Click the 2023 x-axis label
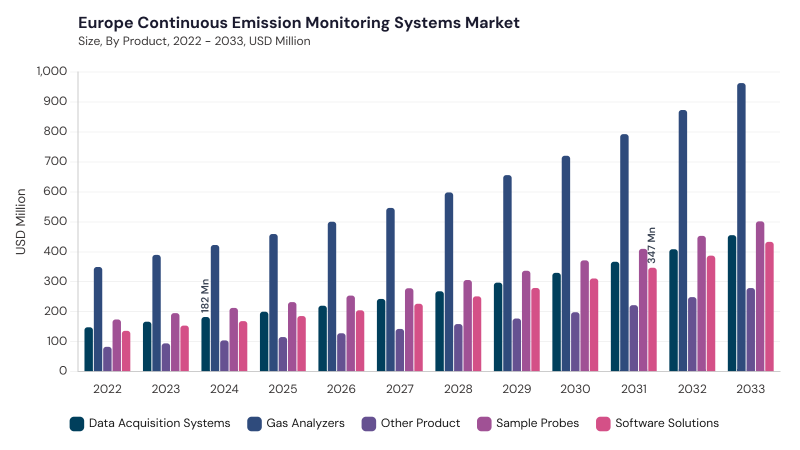800x450 pixels. click(x=166, y=389)
